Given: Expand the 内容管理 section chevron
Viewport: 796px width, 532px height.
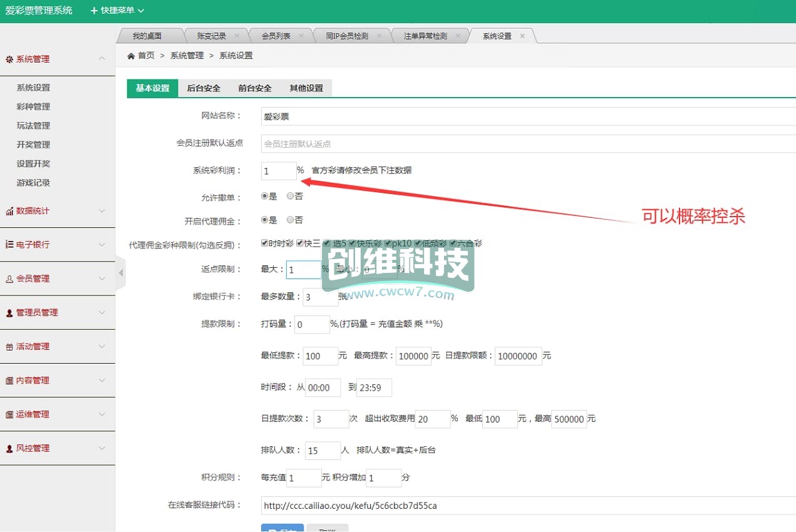Looking at the screenshot, I should pos(102,380).
